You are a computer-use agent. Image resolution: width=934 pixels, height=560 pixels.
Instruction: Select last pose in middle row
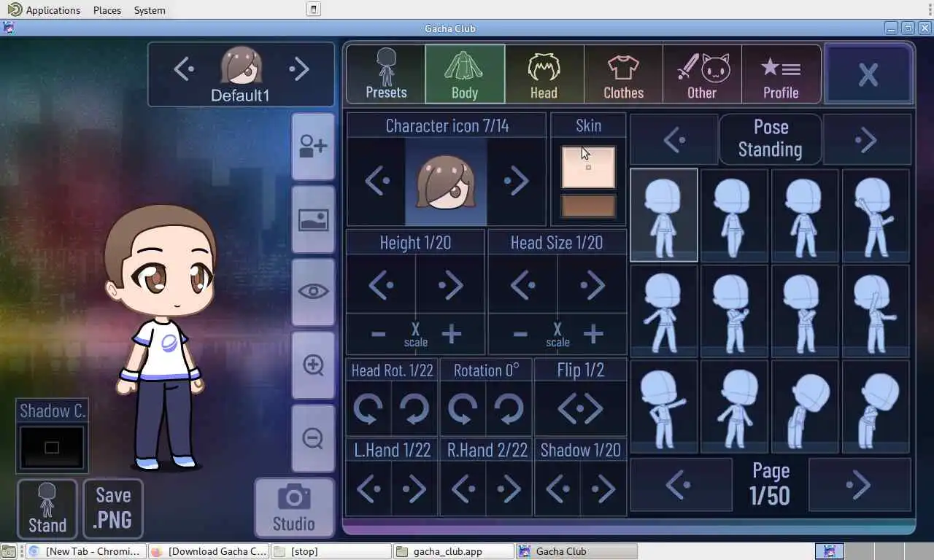876,311
